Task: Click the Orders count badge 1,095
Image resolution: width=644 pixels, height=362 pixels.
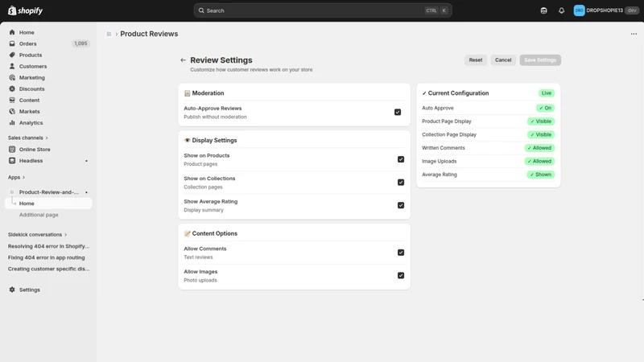Action: click(80, 43)
